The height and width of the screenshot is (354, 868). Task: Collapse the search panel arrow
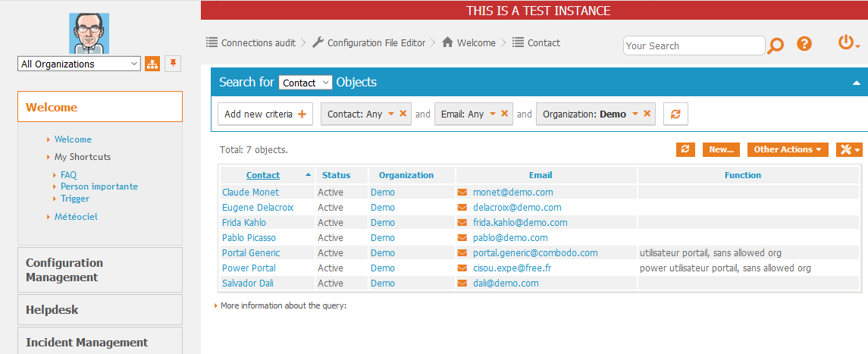(856, 83)
